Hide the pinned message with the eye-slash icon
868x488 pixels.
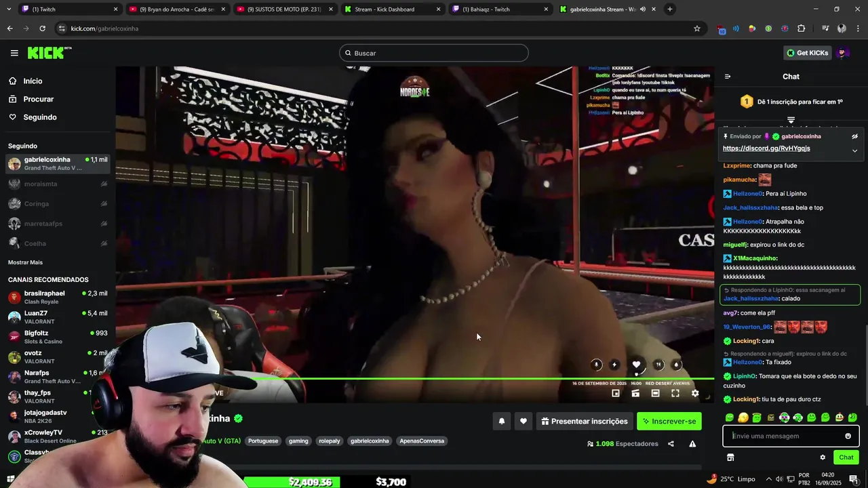[x=854, y=136]
